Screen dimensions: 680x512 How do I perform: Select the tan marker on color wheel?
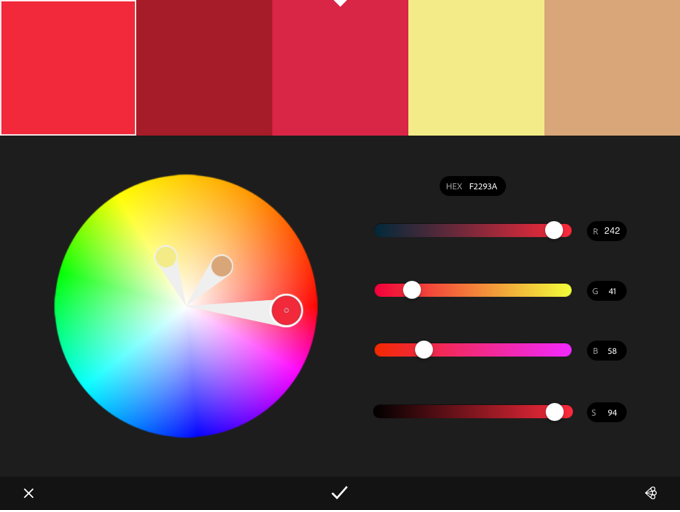(222, 266)
